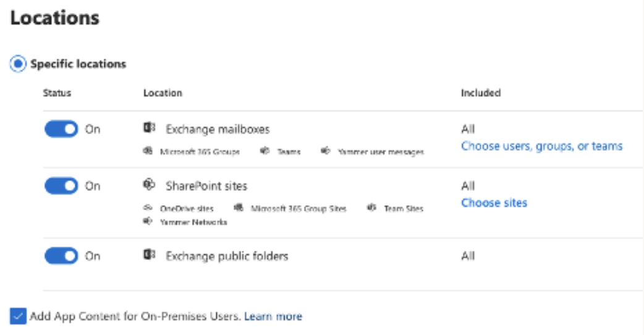Viewport: 644px width, 335px height.
Task: Click the Yammer Networks icon
Action: 148,221
